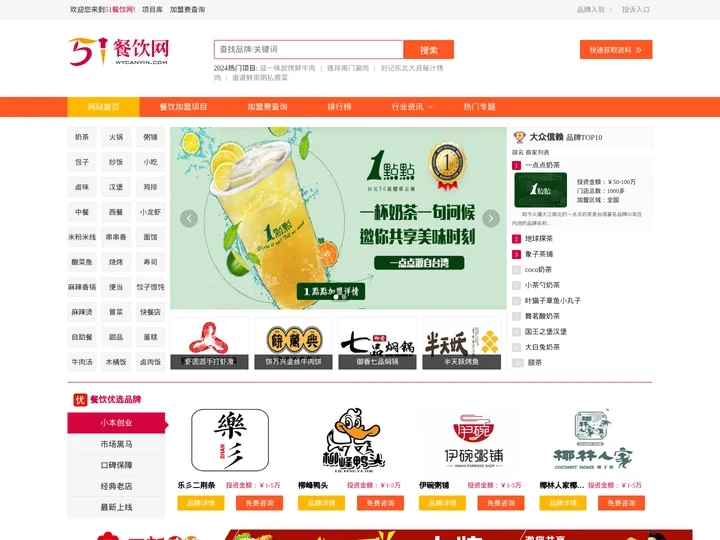Image resolution: width=720 pixels, height=540 pixels.
Task: Click the orange 搜索 button
Action: coord(429,50)
